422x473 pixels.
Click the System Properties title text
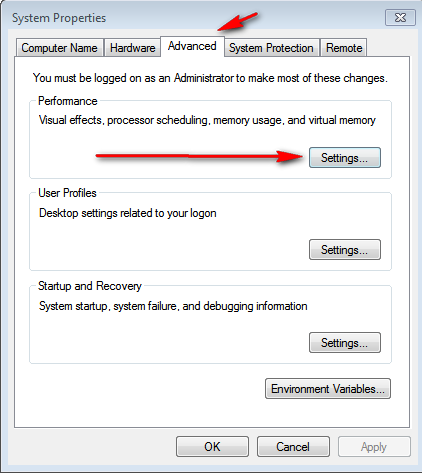[x=59, y=18]
